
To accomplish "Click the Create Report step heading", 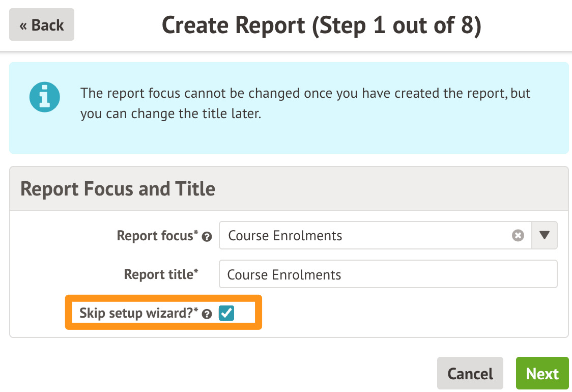I will (321, 25).
